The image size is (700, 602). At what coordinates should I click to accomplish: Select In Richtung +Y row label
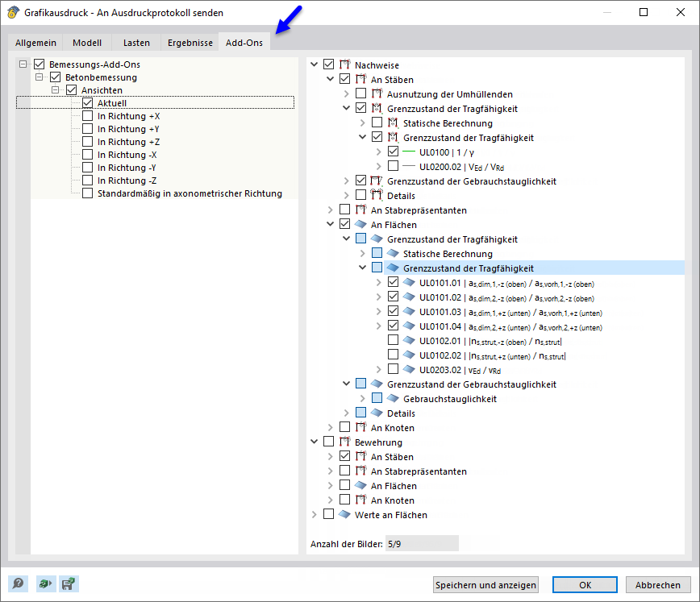(128, 129)
